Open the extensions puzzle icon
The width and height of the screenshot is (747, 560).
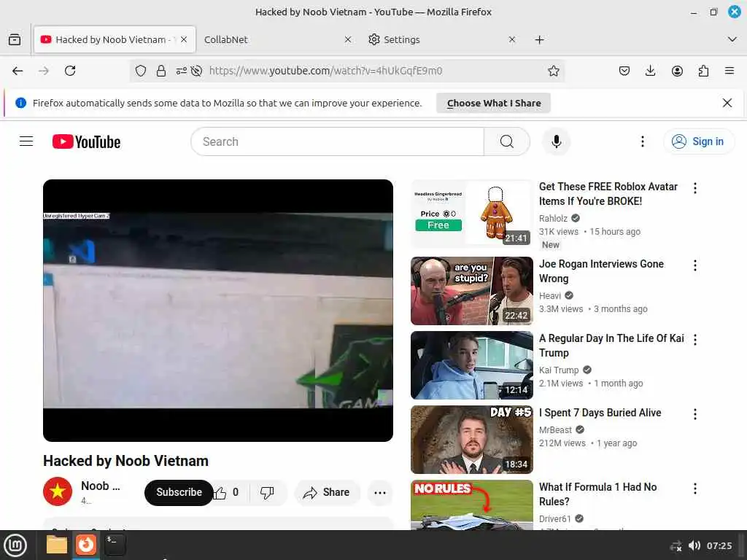point(703,71)
